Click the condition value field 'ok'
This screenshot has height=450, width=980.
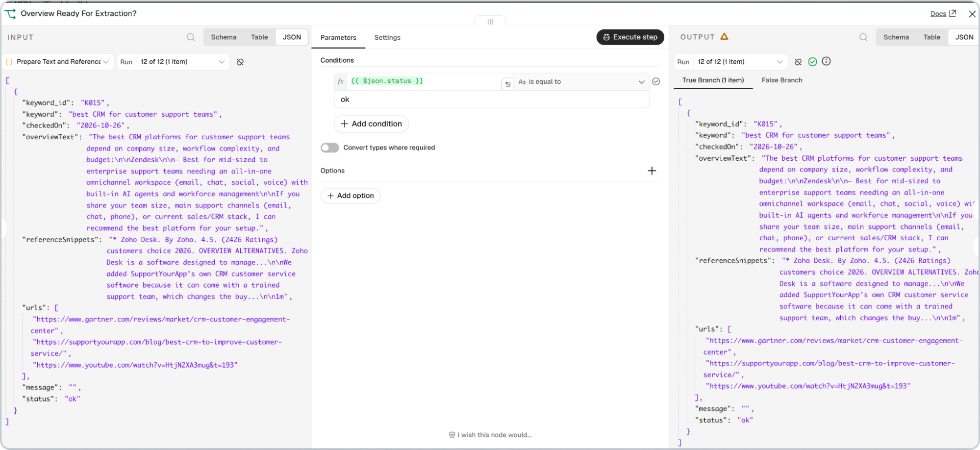pyautogui.click(x=492, y=100)
